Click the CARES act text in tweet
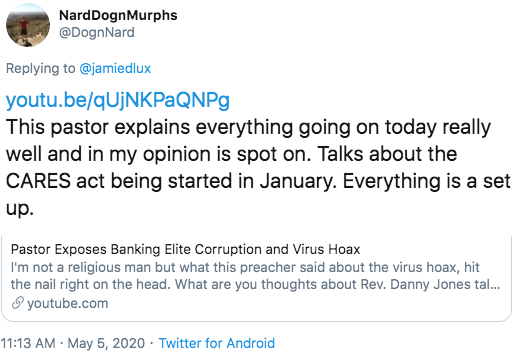The image size is (520, 360). pyautogui.click(x=56, y=181)
